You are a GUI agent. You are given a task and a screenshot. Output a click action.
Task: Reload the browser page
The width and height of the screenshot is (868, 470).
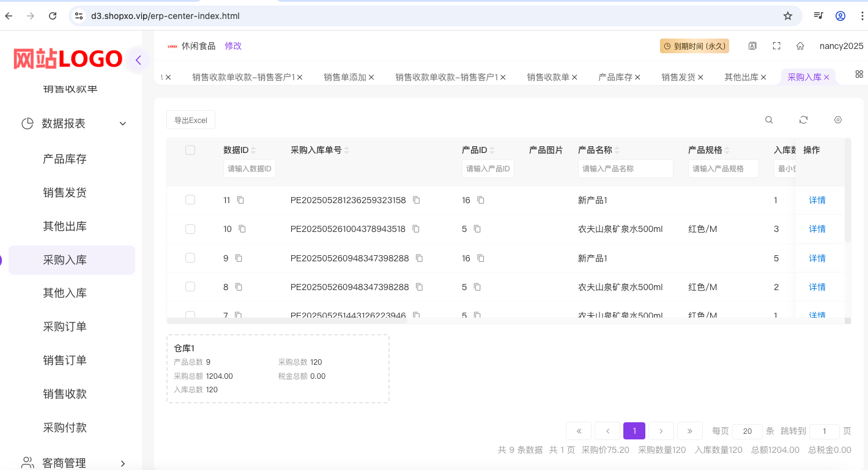tap(53, 16)
